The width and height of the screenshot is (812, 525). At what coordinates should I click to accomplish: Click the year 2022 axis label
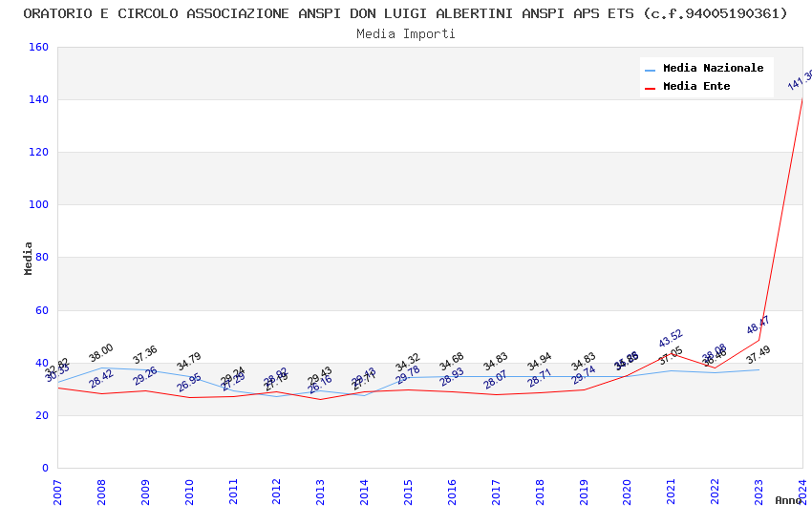coord(716,492)
